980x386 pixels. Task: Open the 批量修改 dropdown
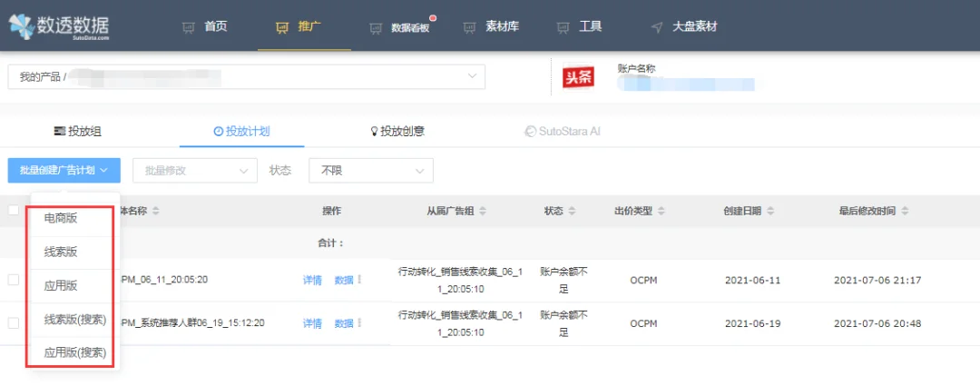coord(195,170)
